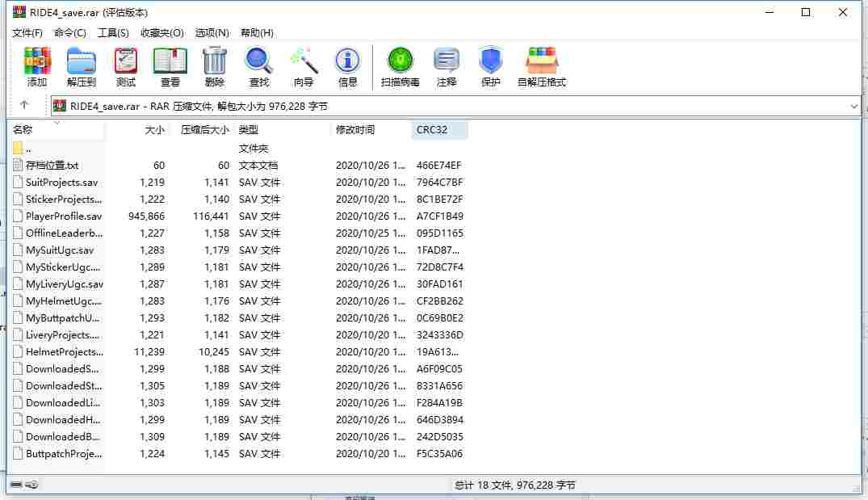Launch the Wizard (向导) wand icon
868x500 pixels.
pos(304,66)
